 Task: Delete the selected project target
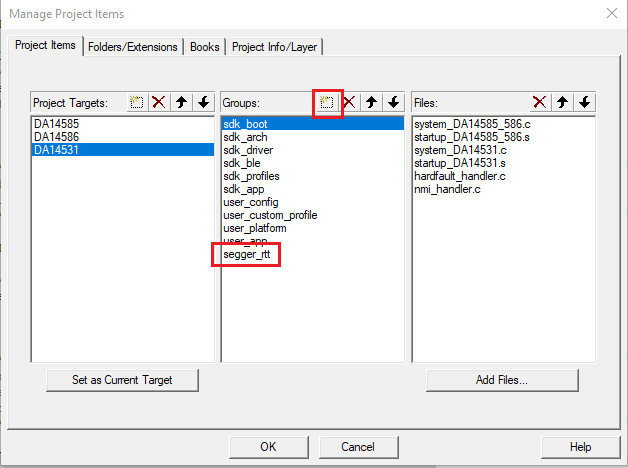click(158, 102)
